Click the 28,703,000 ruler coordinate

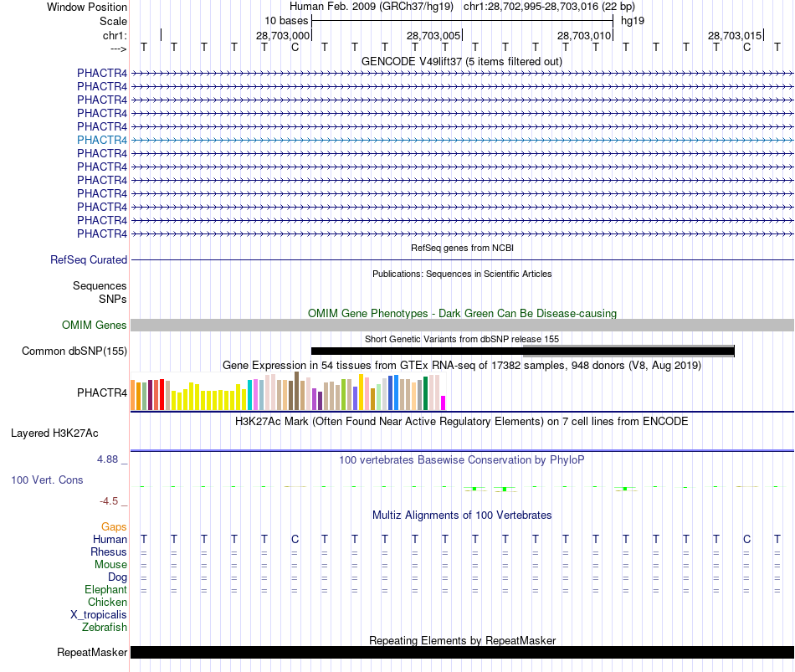(x=282, y=35)
